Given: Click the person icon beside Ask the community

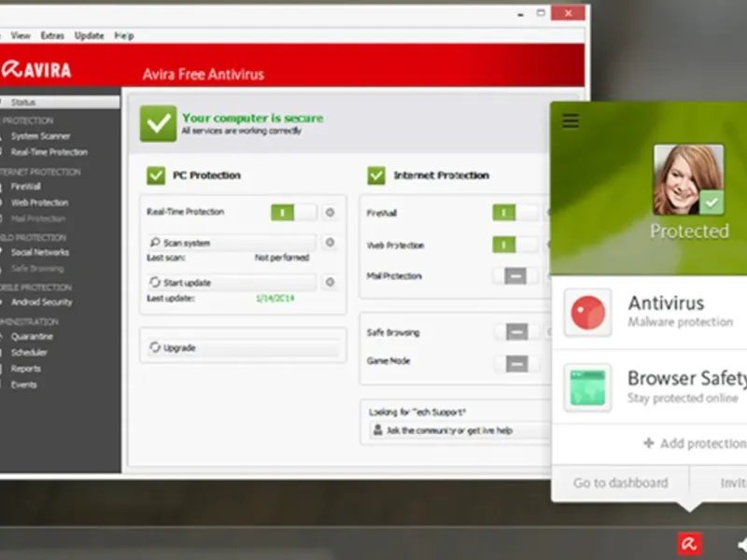Looking at the screenshot, I should (x=378, y=430).
